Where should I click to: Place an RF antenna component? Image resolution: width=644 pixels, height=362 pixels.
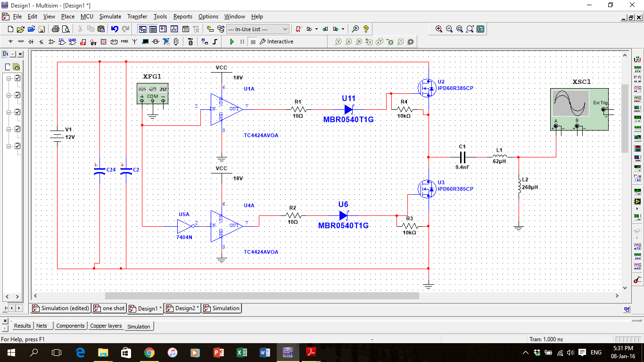coord(135,41)
